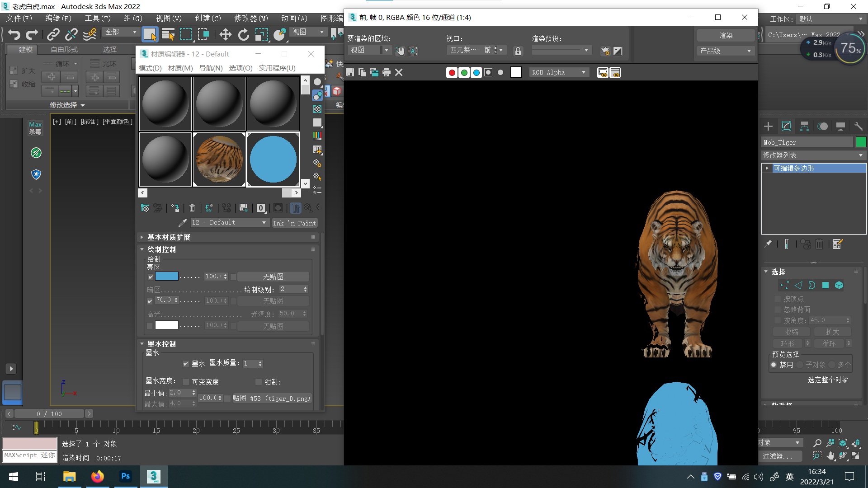
Task: Click the 选定整个对象 text
Action: [828, 380]
